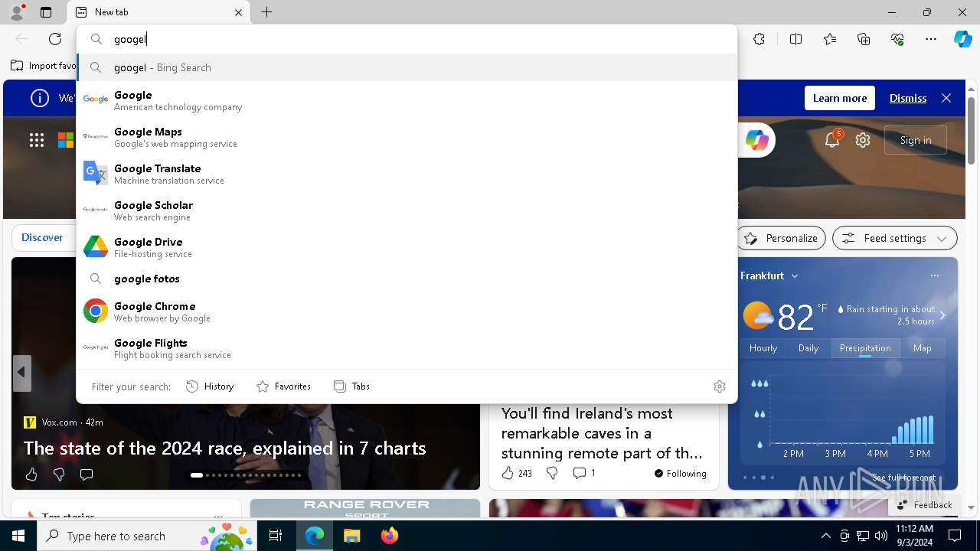The height and width of the screenshot is (551, 980).
Task: Open a new tab with plus button
Action: click(266, 12)
